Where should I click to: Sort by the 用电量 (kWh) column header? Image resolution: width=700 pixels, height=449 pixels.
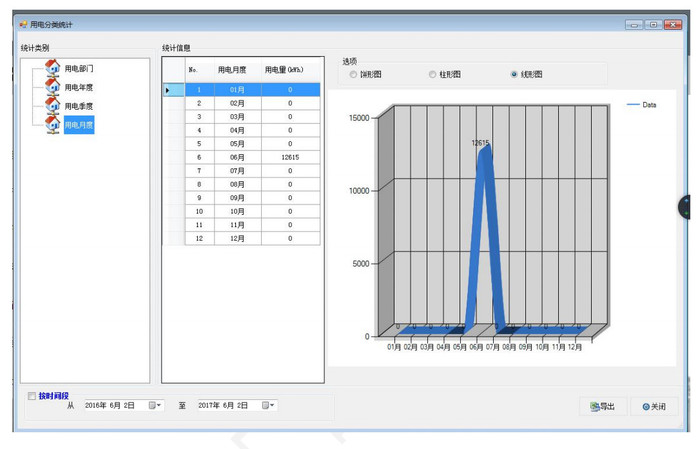point(291,70)
